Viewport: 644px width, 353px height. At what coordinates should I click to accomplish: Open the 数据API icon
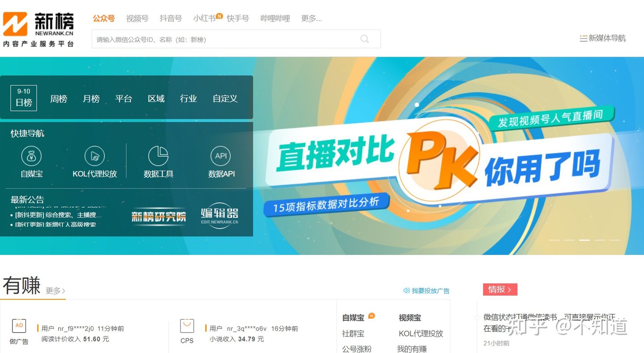pos(221,156)
